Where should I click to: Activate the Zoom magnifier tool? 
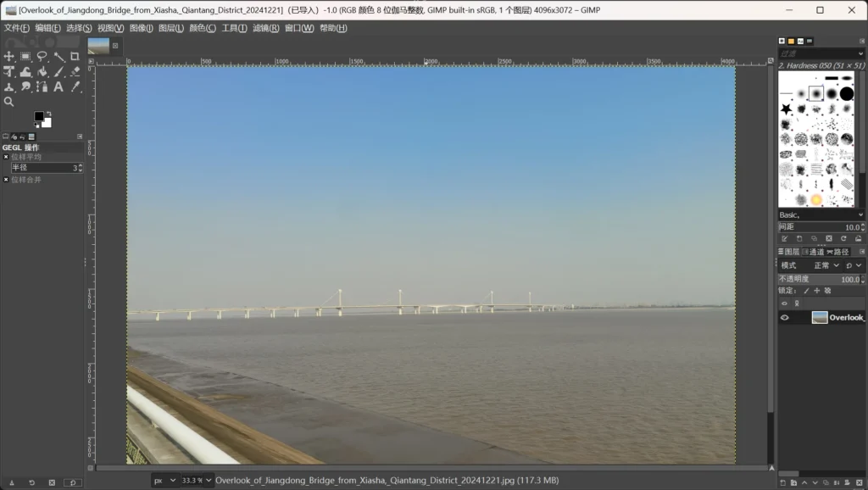(8, 102)
